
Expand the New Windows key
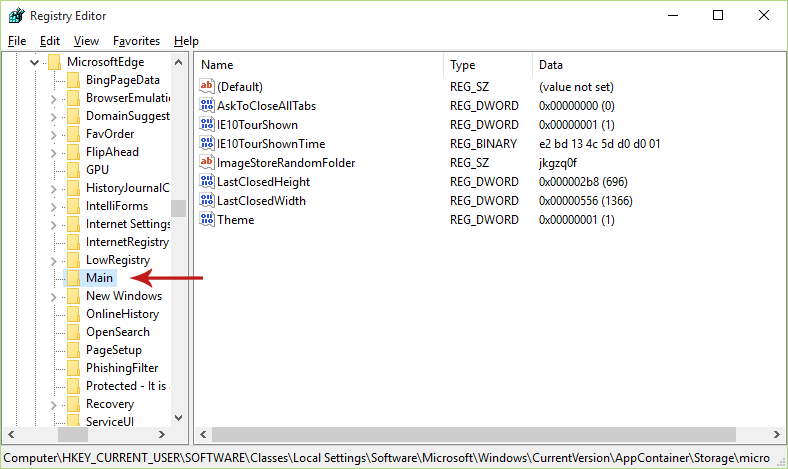(53, 297)
